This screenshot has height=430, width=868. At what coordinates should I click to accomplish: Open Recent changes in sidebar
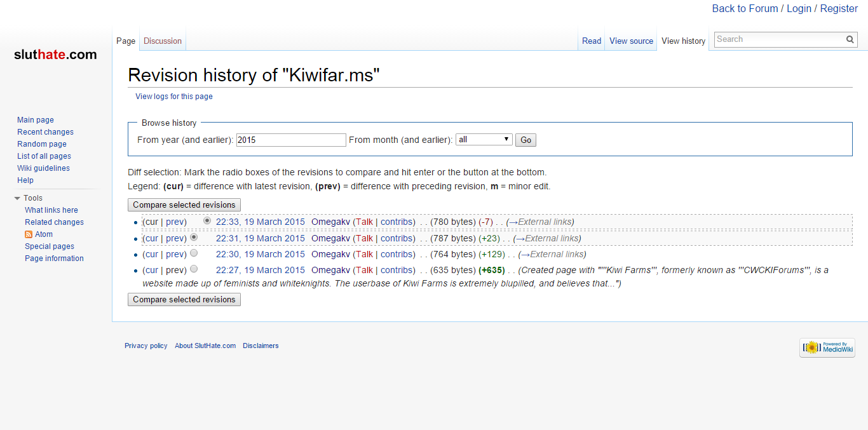pos(45,132)
